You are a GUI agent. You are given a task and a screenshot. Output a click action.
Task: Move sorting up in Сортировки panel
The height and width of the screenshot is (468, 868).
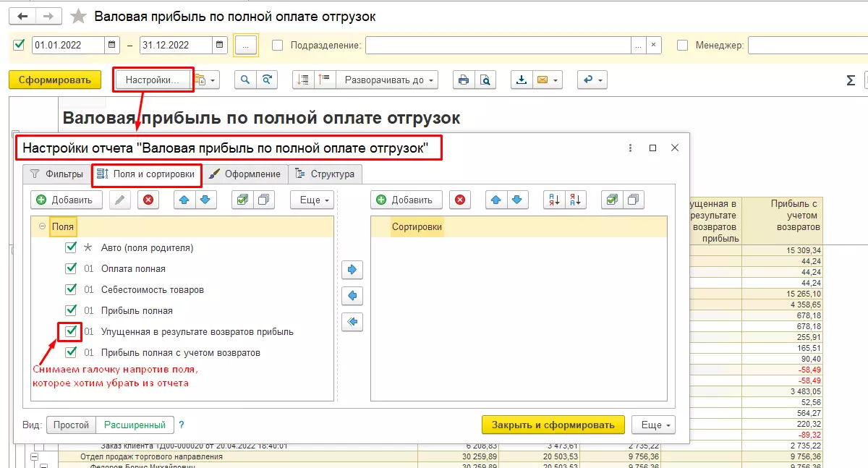tap(496, 200)
